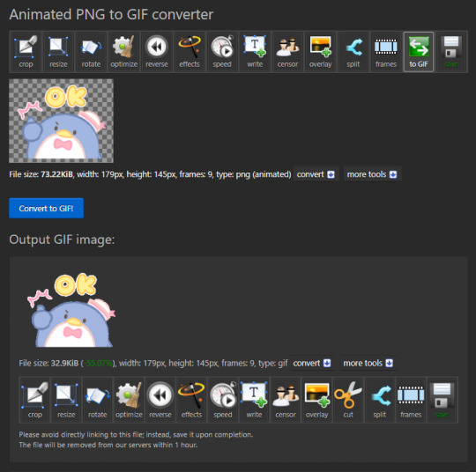This screenshot has height=472, width=476.
Task: Click the 'Output GIF image:' heading
Action: [x=62, y=240]
